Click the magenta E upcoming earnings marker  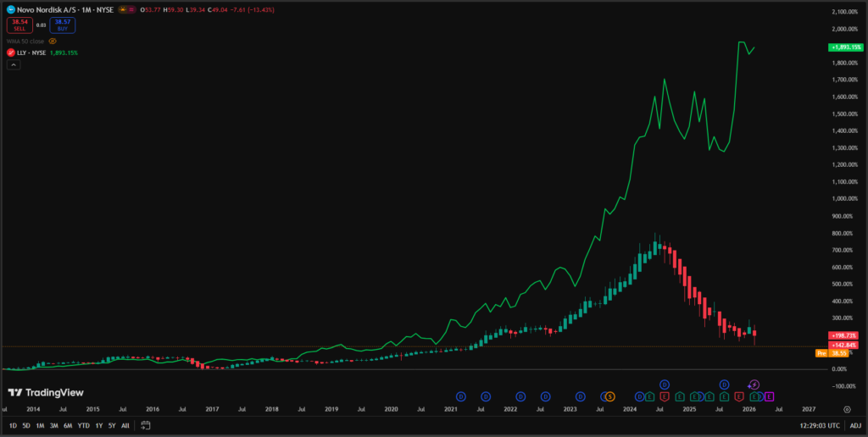click(x=769, y=396)
